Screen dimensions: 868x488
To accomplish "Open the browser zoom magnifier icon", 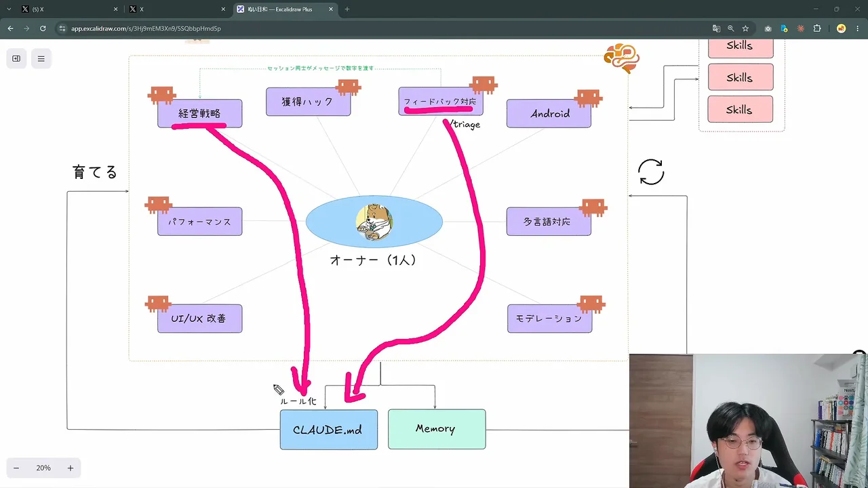I will click(730, 28).
